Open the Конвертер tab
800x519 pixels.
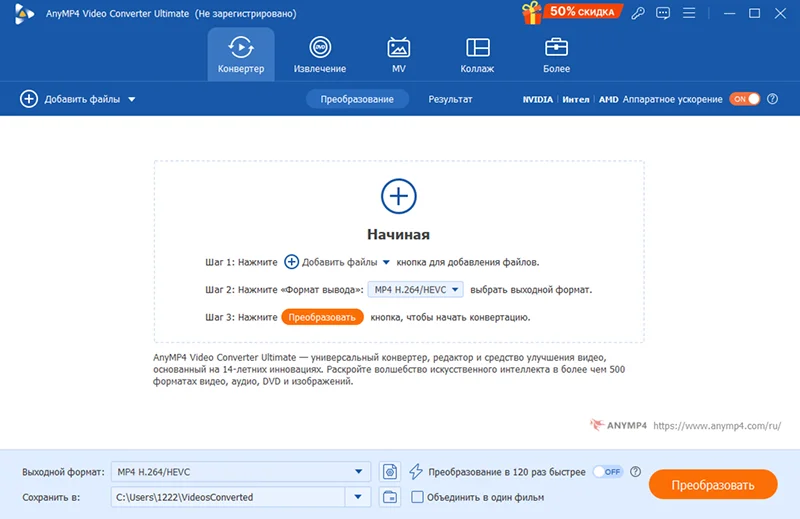click(x=241, y=55)
